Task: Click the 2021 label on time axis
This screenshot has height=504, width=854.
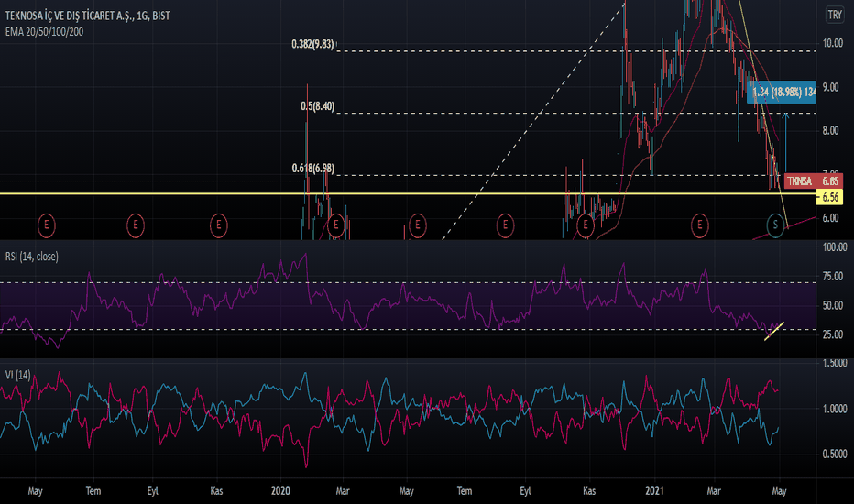Action: tap(654, 491)
